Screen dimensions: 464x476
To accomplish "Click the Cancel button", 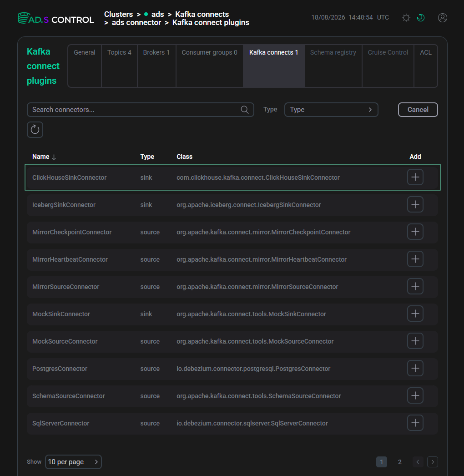I will [418, 110].
